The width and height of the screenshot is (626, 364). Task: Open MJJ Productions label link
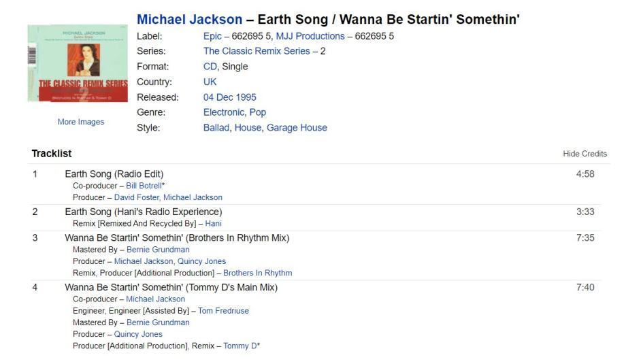(x=310, y=36)
